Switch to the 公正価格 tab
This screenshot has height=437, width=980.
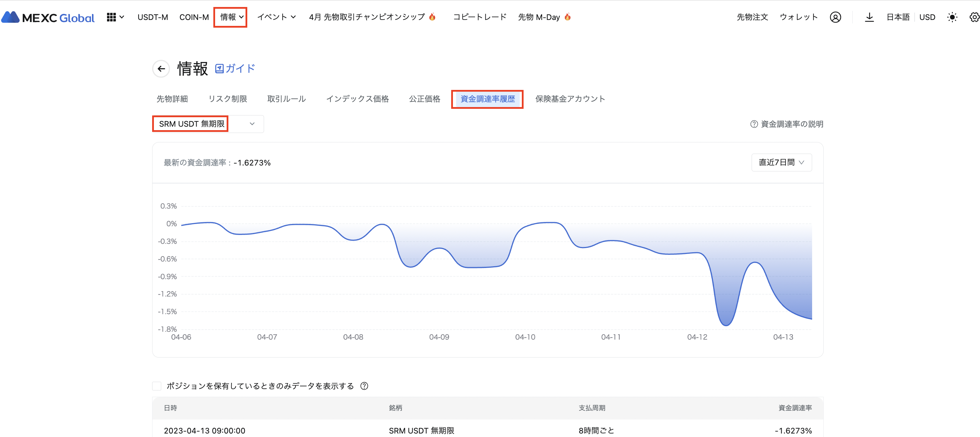point(424,99)
